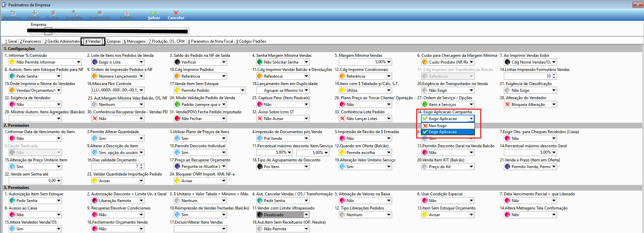
Task: Click the Impressão printer icon
Action: tap(99, 13)
